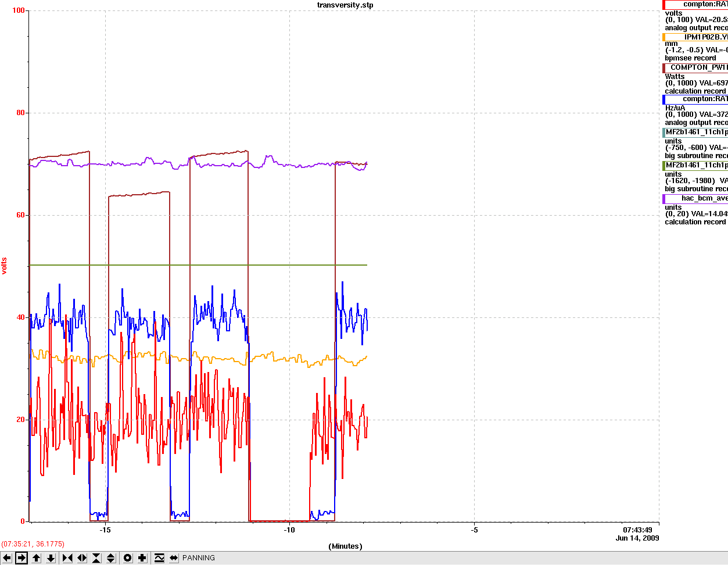Click the '40' y-axis tick label

[20, 317]
